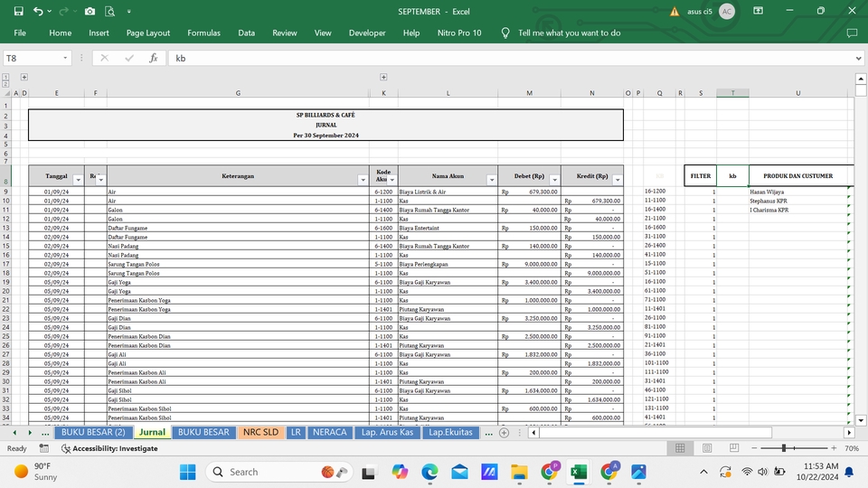The height and width of the screenshot is (488, 868).
Task: Switch to Normal view icon
Action: pos(680,448)
